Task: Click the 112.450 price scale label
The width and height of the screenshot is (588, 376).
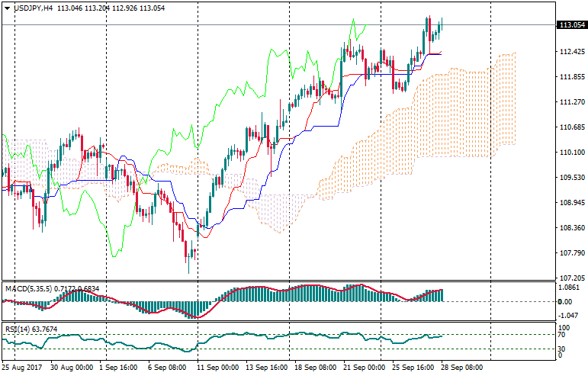Action: click(x=570, y=52)
